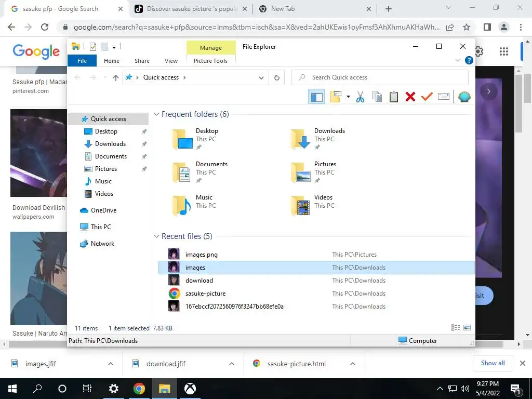This screenshot has width=532, height=399.
Task: Switch to the TikTok sasuke picture tab
Action: tap(190, 9)
